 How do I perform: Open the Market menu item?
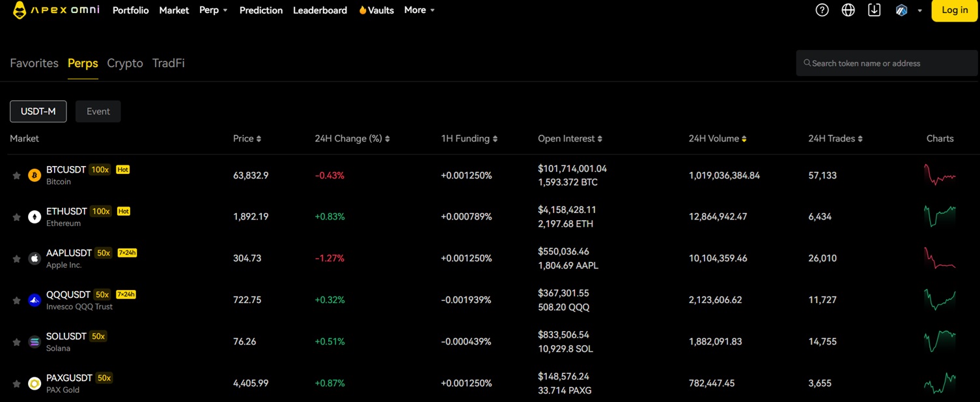tap(174, 10)
